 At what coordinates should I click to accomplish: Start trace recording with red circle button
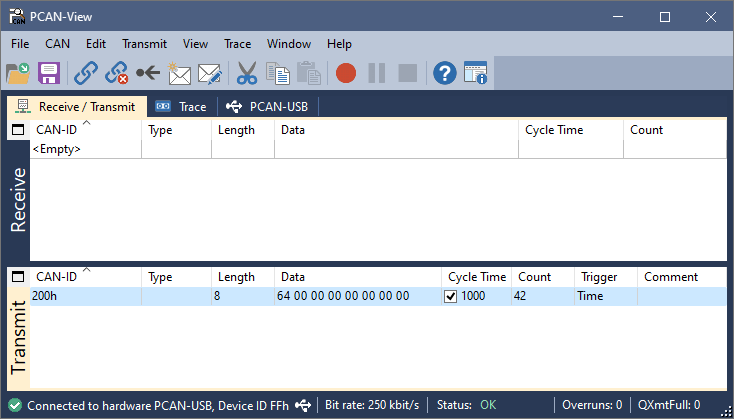(346, 74)
